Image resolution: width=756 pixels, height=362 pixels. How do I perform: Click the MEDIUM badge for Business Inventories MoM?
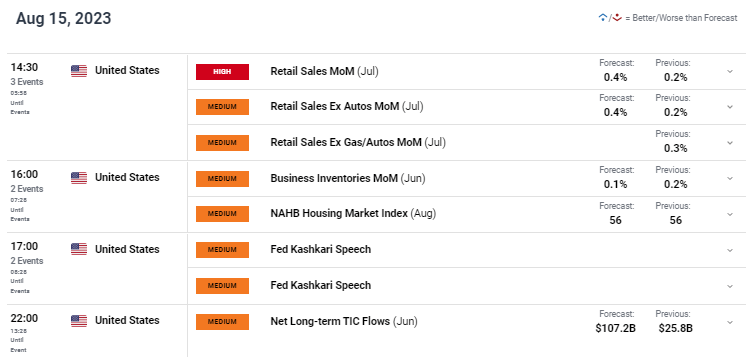(222, 179)
